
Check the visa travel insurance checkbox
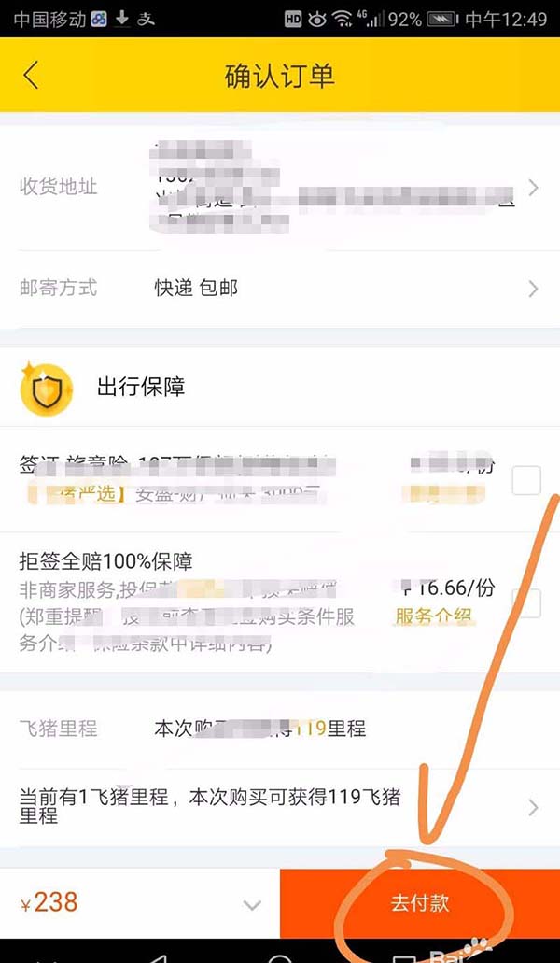(526, 480)
